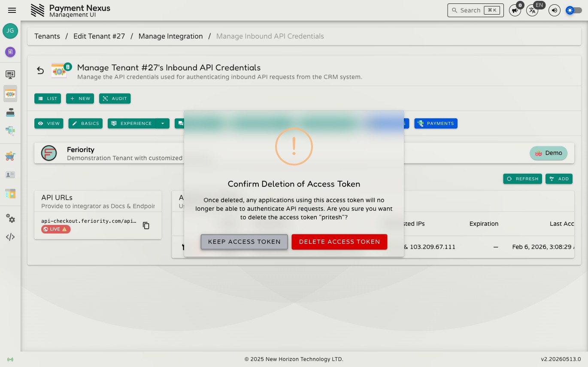Click the 103.209.67.111 IP cell
Image resolution: width=588 pixels, height=367 pixels.
coord(433,247)
